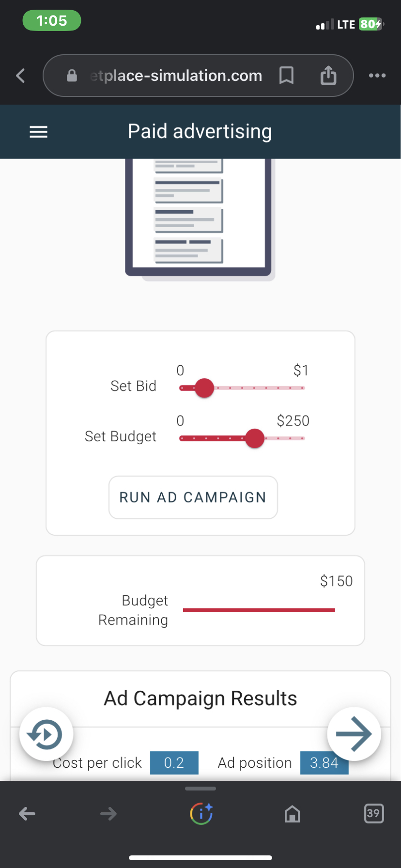Tap the forward navigation arrow
The height and width of the screenshot is (868, 401).
(108, 814)
